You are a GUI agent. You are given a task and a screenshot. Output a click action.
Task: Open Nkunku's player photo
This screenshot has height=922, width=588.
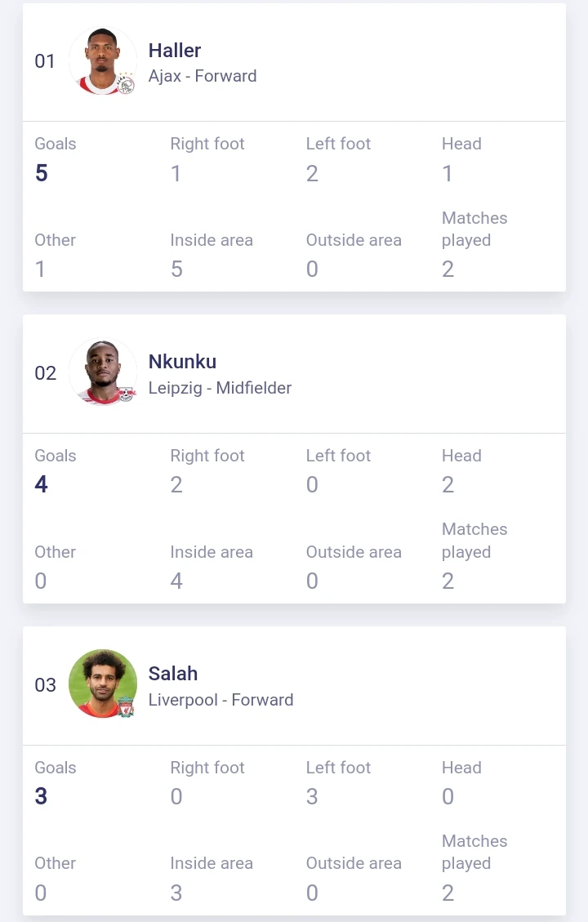pyautogui.click(x=103, y=372)
